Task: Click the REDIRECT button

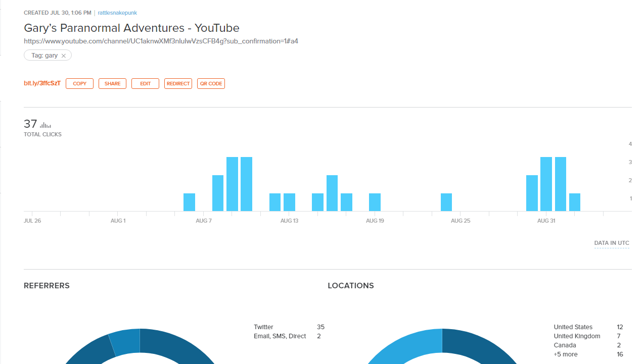Action: coord(178,83)
